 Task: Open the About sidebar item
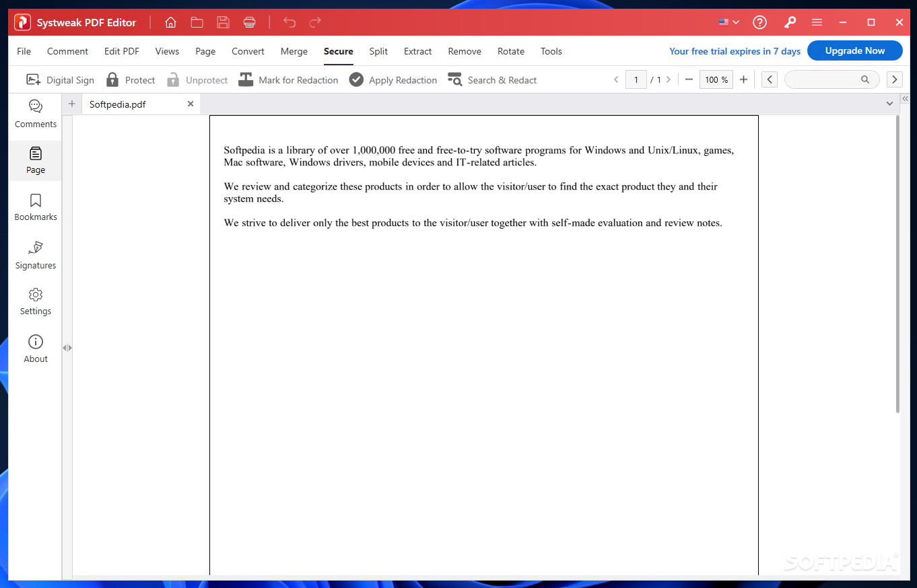pos(36,348)
